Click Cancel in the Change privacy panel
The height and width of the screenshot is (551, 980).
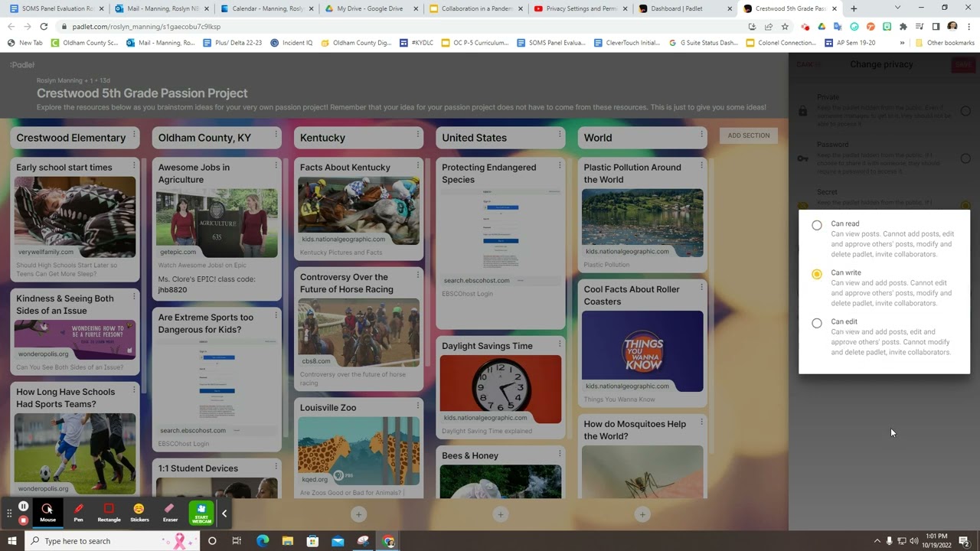click(x=808, y=64)
